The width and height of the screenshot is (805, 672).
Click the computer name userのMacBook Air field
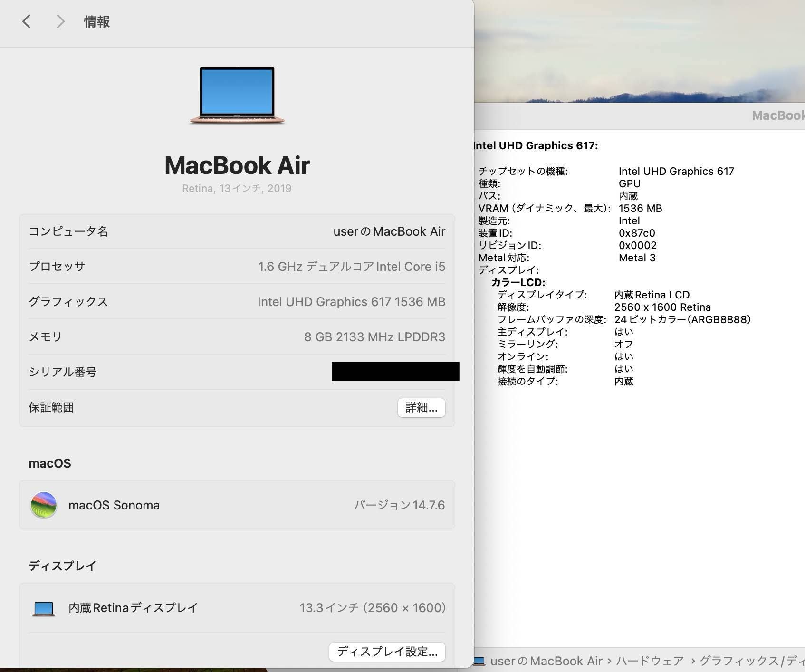(x=389, y=231)
